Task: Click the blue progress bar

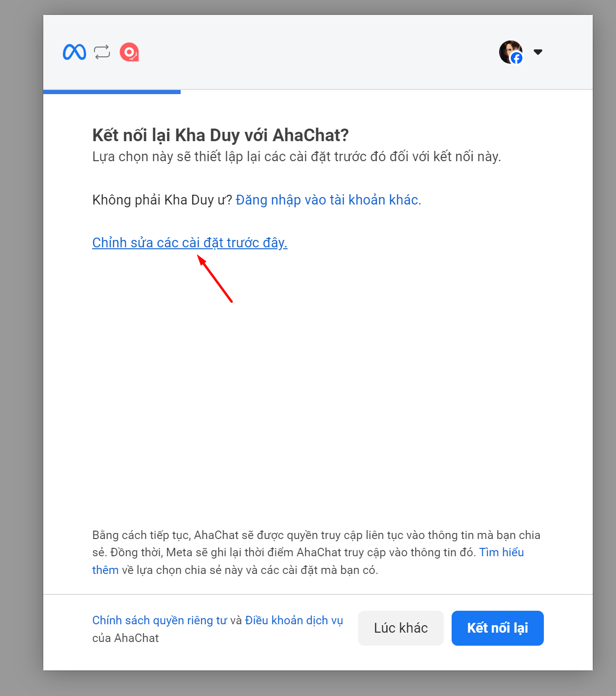Action: click(x=112, y=92)
